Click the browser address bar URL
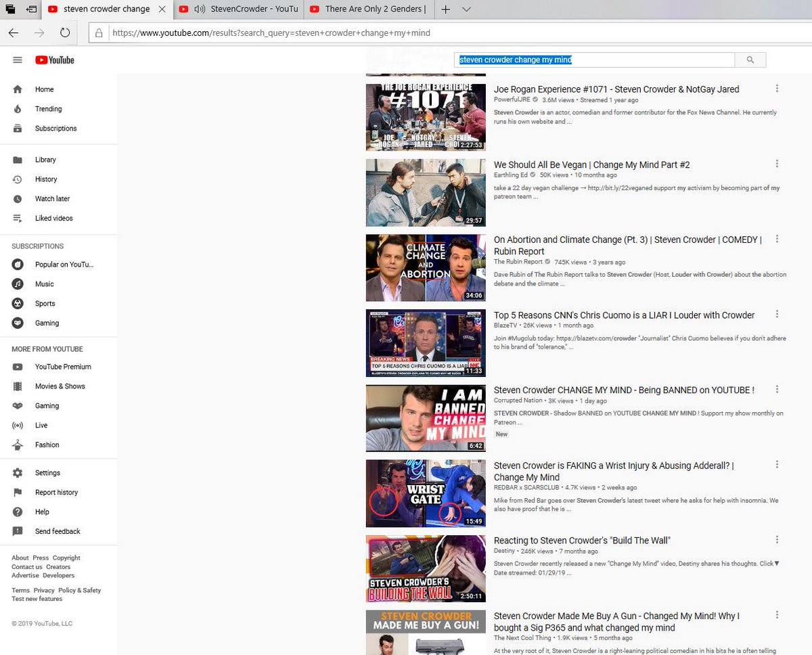Screen dimensions: 812x655 (x=271, y=32)
